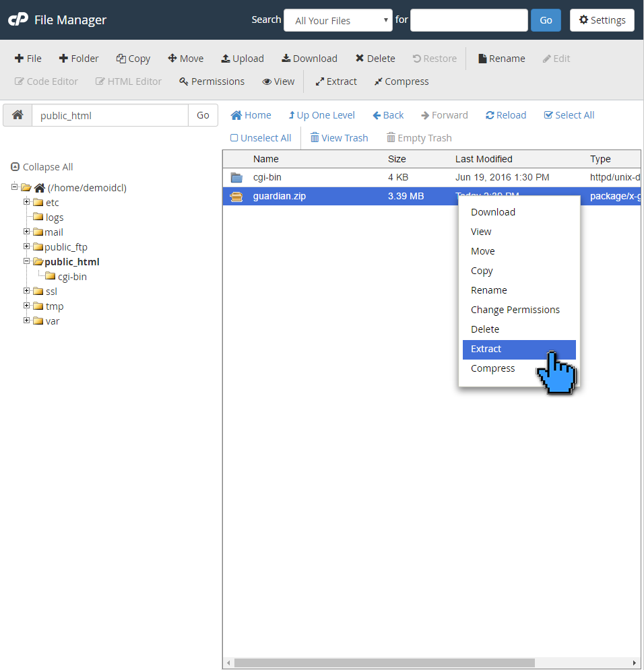Image resolution: width=644 pixels, height=670 pixels.
Task: Create a new file using the +File icon
Action: click(x=28, y=58)
